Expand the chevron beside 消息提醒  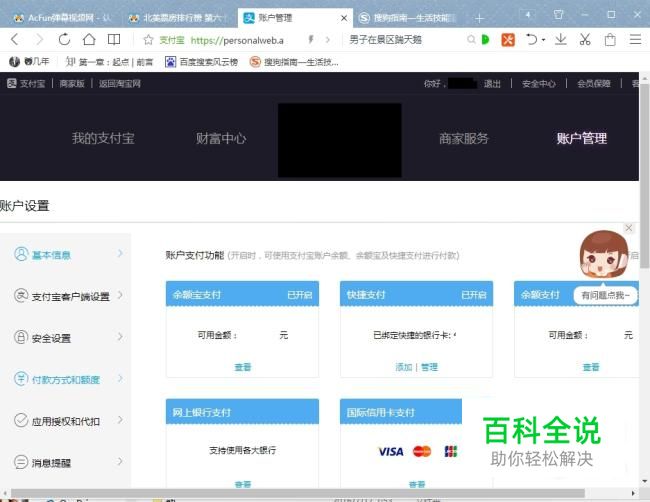point(120,461)
